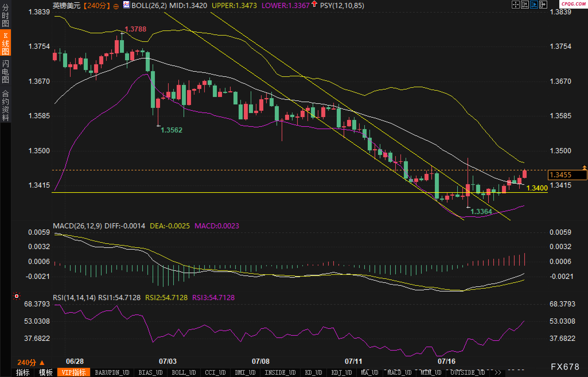Switch to the 分时图 view
Screen dimensions: 588x377
(5, 15)
